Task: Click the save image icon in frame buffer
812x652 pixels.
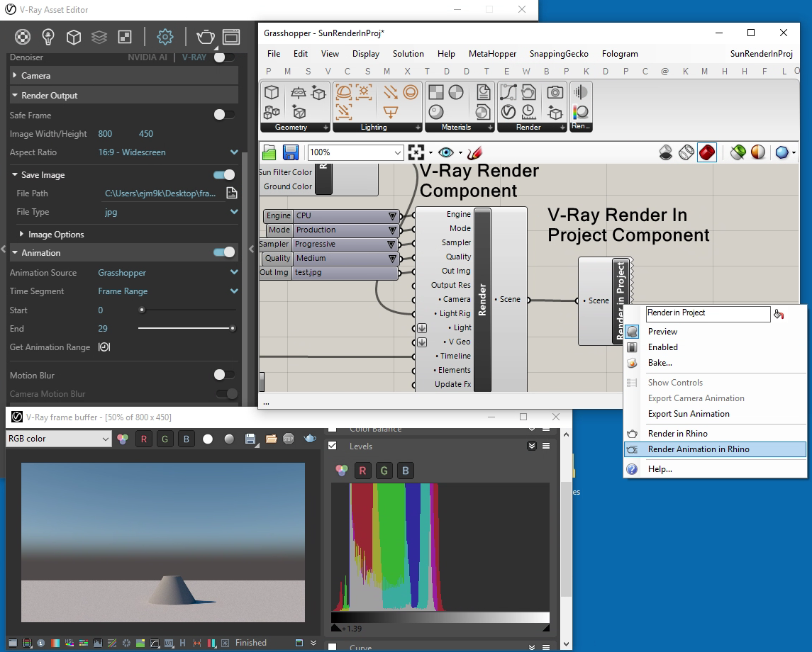Action: tap(250, 439)
